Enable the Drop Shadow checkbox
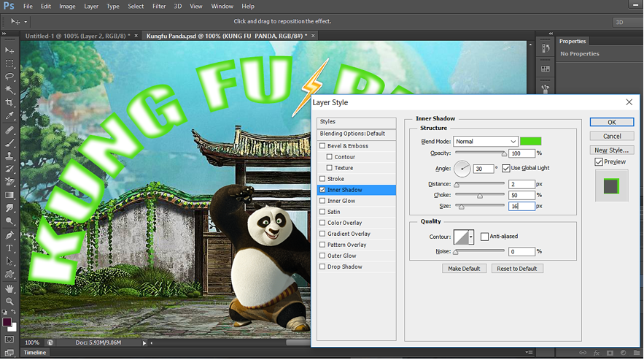The width and height of the screenshot is (644, 360). [322, 267]
